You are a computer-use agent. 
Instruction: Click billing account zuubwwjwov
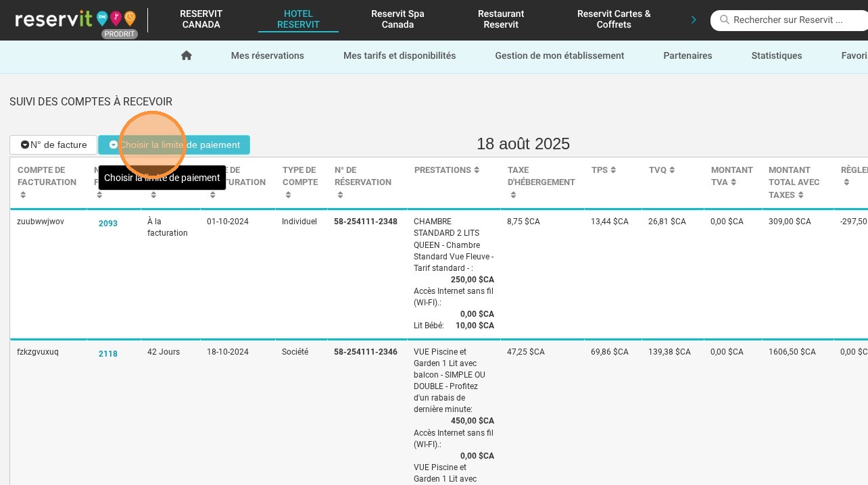coord(41,222)
